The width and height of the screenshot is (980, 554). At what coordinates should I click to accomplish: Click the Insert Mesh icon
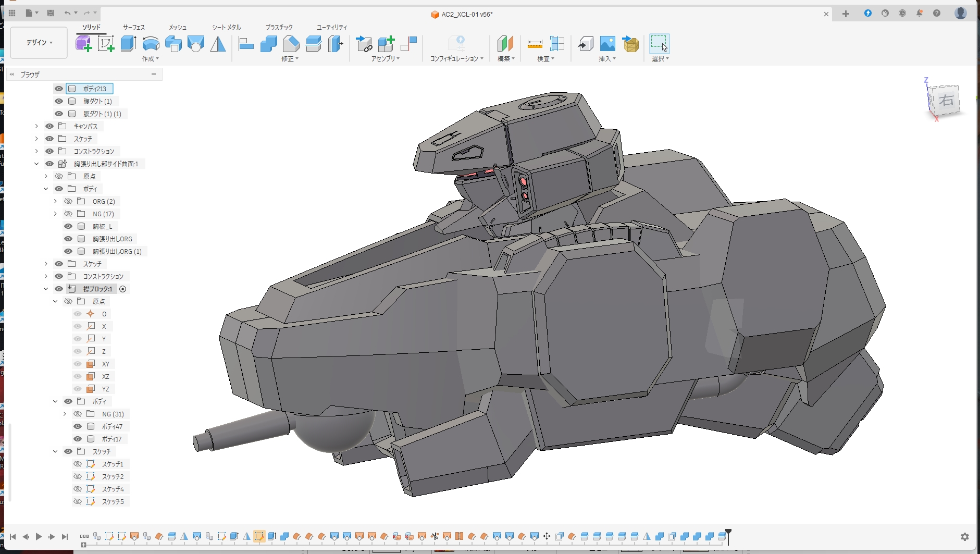pos(630,44)
